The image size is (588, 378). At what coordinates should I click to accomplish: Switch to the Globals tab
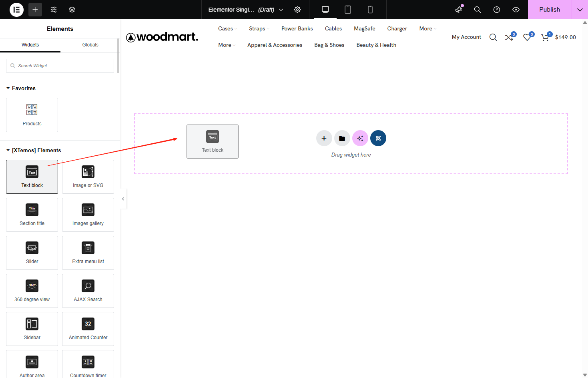[90, 45]
